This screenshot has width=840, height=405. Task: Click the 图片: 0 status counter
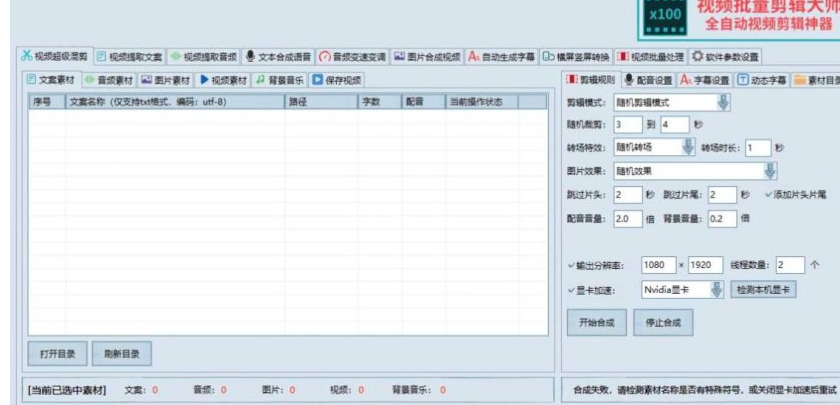[279, 390]
